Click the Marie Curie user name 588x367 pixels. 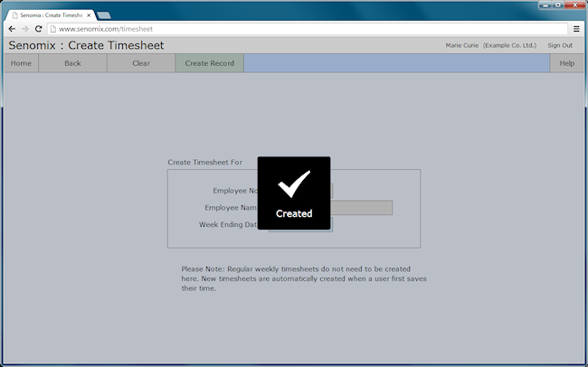462,45
